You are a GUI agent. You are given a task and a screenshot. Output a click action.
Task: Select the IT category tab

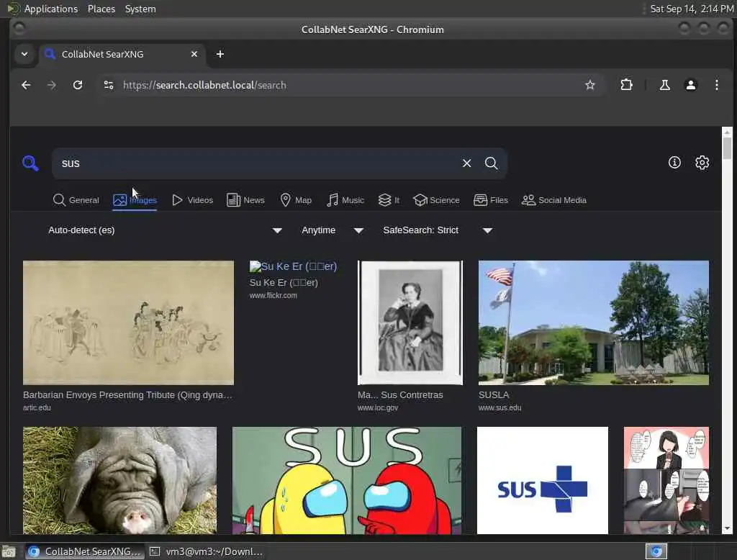[389, 200]
